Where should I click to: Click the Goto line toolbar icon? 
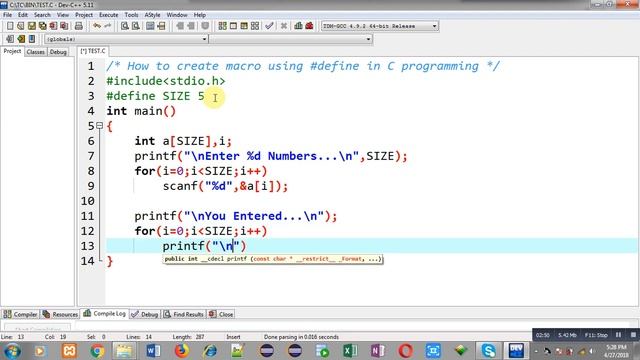[161, 26]
